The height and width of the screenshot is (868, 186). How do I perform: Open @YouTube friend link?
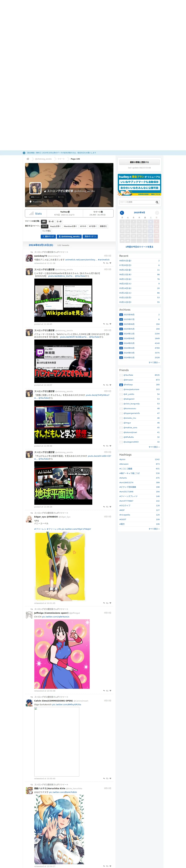128,375
